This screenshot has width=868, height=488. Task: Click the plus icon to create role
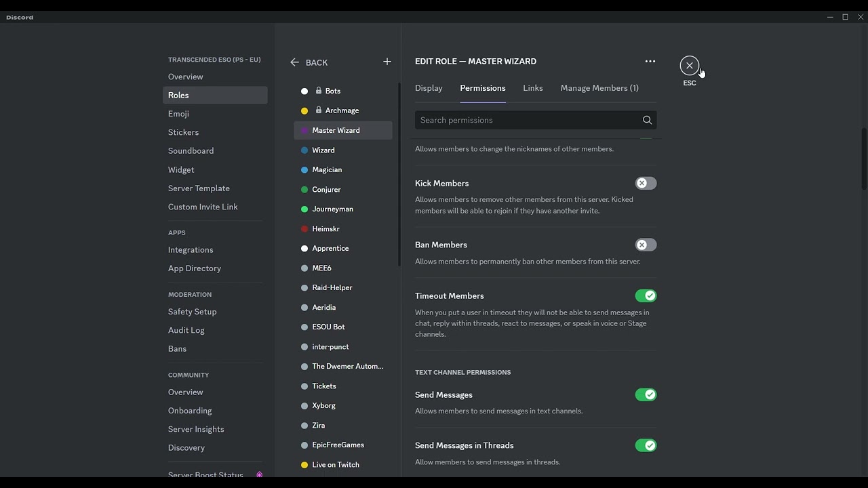(387, 62)
